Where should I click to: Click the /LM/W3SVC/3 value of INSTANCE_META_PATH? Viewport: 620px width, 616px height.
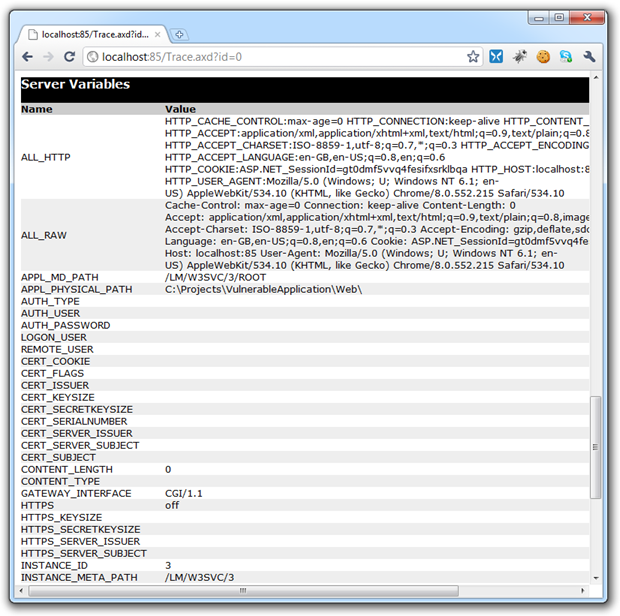coord(199,577)
